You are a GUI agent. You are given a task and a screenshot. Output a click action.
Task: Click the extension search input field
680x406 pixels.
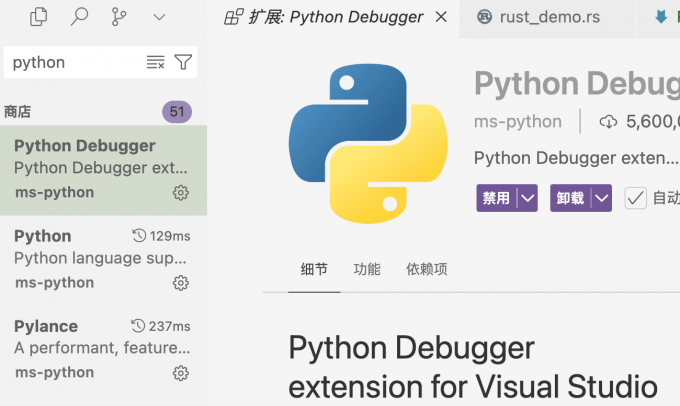[75, 62]
